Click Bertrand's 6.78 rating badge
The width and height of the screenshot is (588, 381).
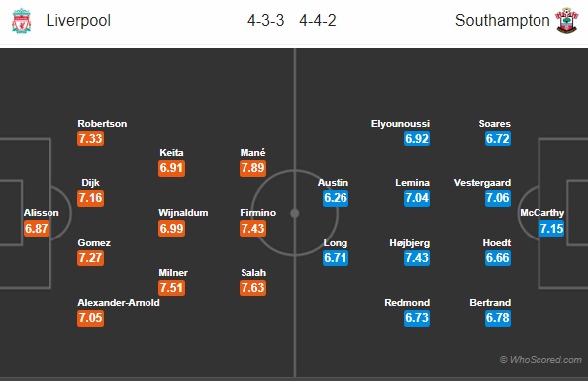point(498,318)
